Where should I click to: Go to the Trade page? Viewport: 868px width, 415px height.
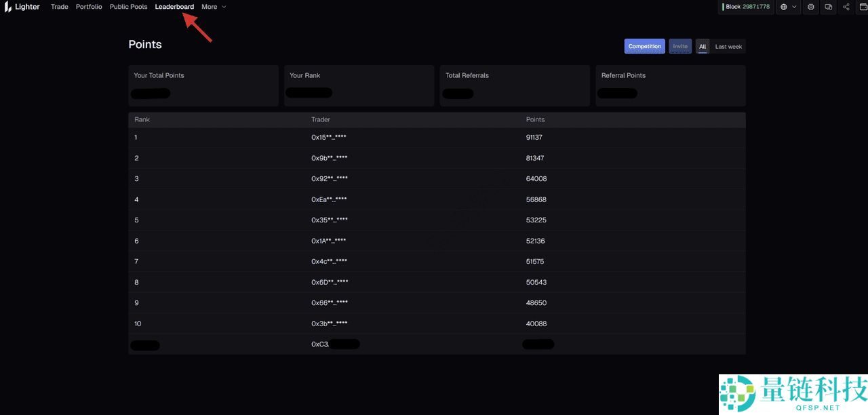tap(60, 7)
